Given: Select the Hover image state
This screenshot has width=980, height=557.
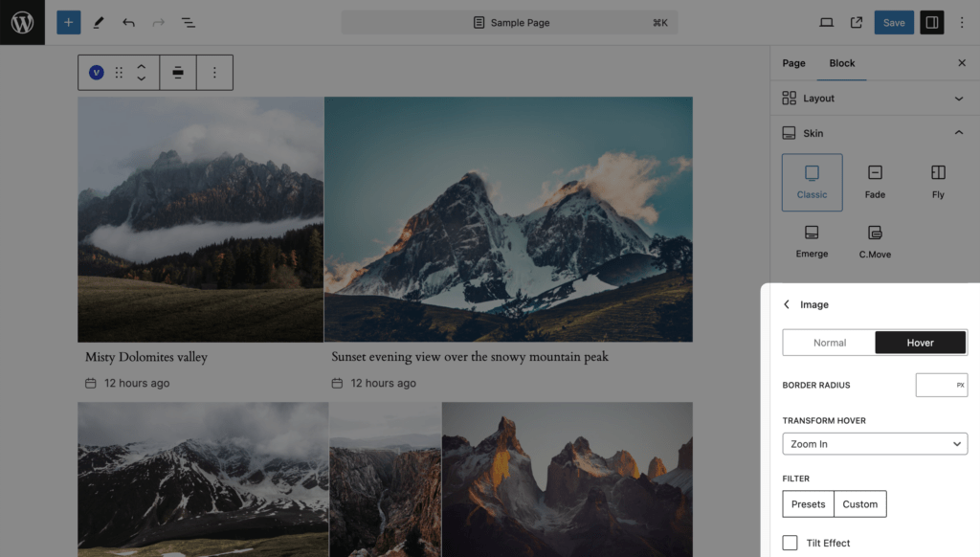Looking at the screenshot, I should [920, 343].
